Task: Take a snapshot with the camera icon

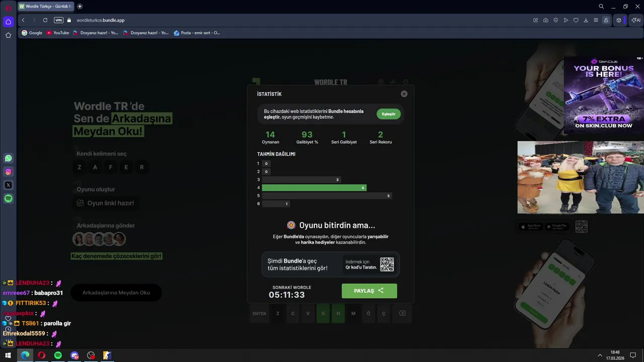Action: pyautogui.click(x=546, y=20)
